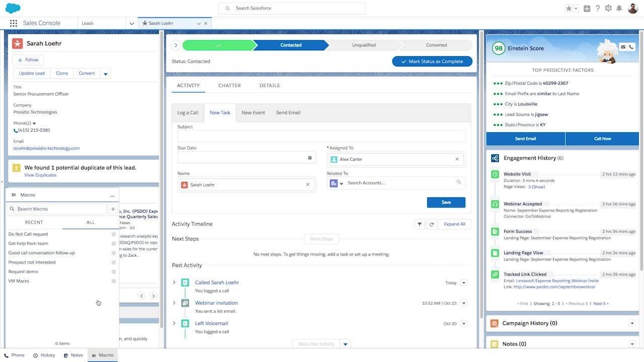The height and width of the screenshot is (362, 644).
Task: Open actions menu for Called Sarah Loehr
Action: 464,283
